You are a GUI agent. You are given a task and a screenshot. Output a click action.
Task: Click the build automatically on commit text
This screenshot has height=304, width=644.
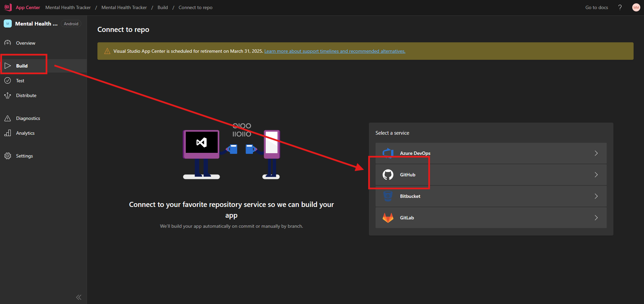click(x=231, y=226)
